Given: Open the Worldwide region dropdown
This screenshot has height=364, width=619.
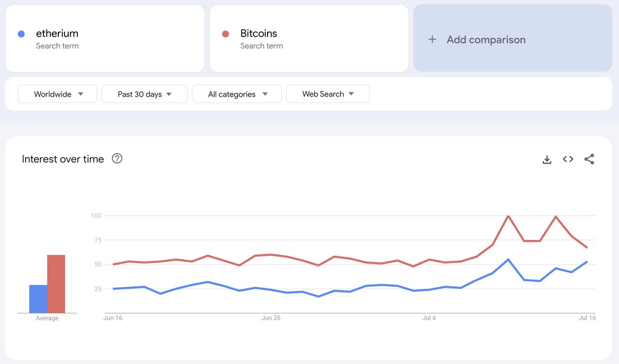Looking at the screenshot, I should pos(57,94).
